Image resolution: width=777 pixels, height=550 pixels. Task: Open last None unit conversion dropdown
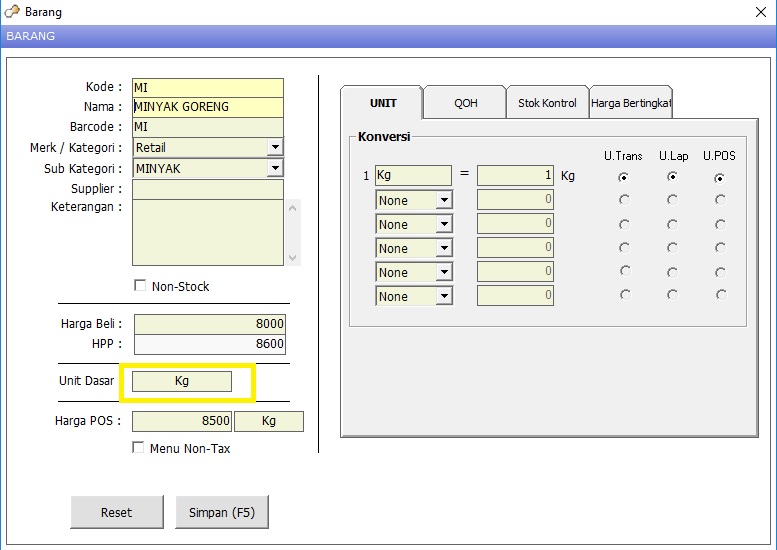[x=444, y=296]
